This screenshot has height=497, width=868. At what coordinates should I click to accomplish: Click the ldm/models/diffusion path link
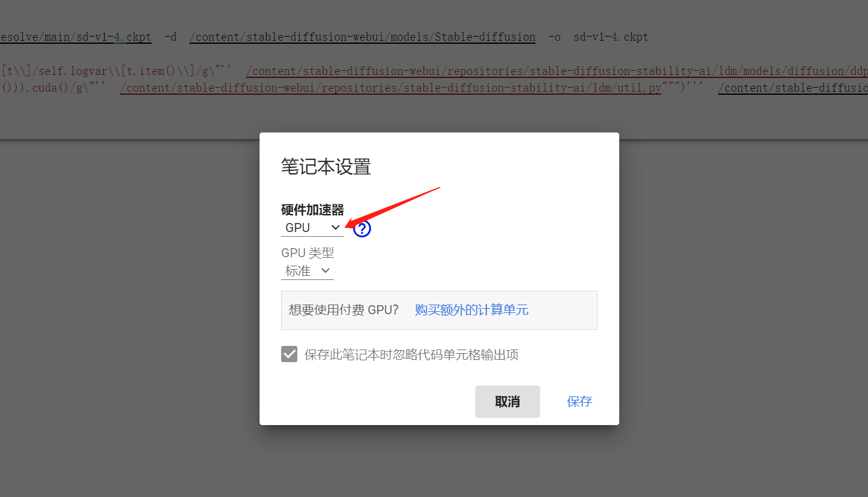click(557, 71)
